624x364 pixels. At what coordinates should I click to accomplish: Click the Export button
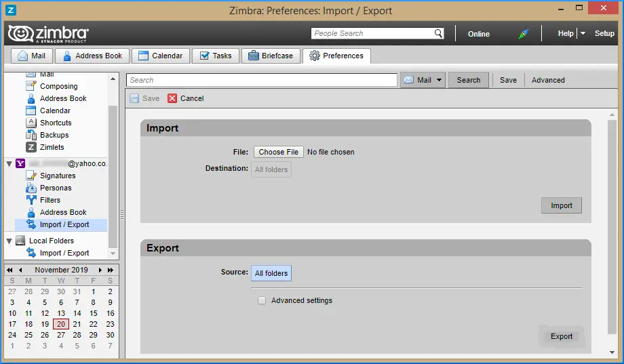[561, 336]
